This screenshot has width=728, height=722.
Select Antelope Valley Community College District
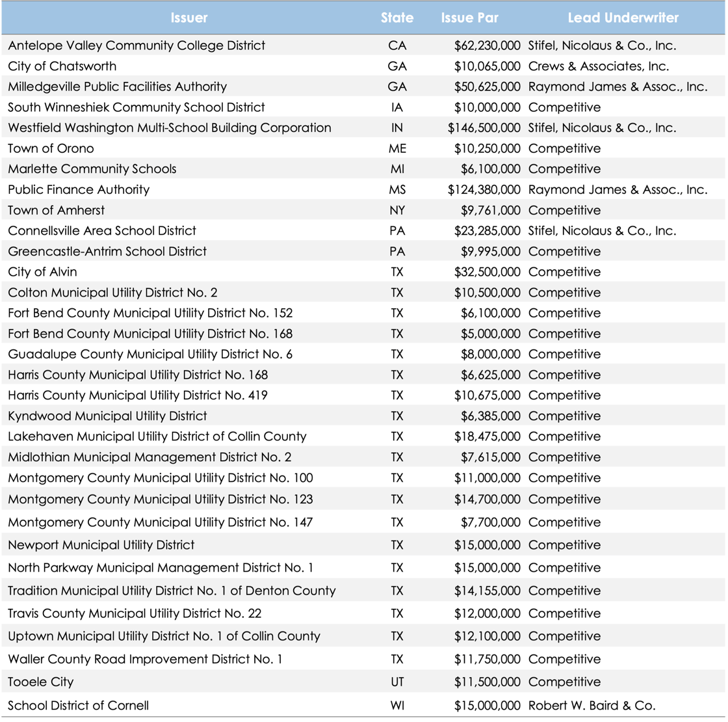point(136,46)
